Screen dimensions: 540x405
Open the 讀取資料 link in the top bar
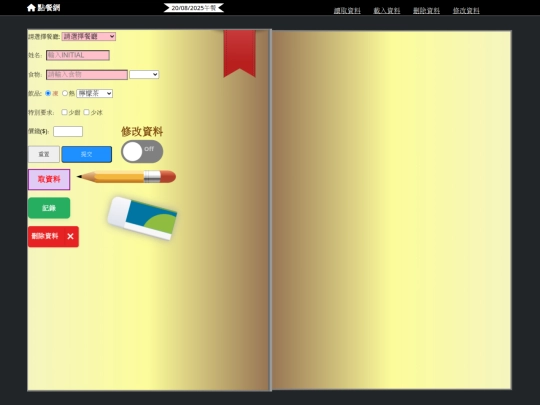point(347,11)
